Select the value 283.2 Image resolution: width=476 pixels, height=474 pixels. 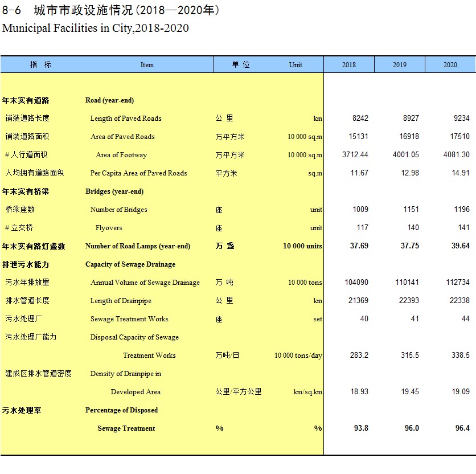click(359, 355)
